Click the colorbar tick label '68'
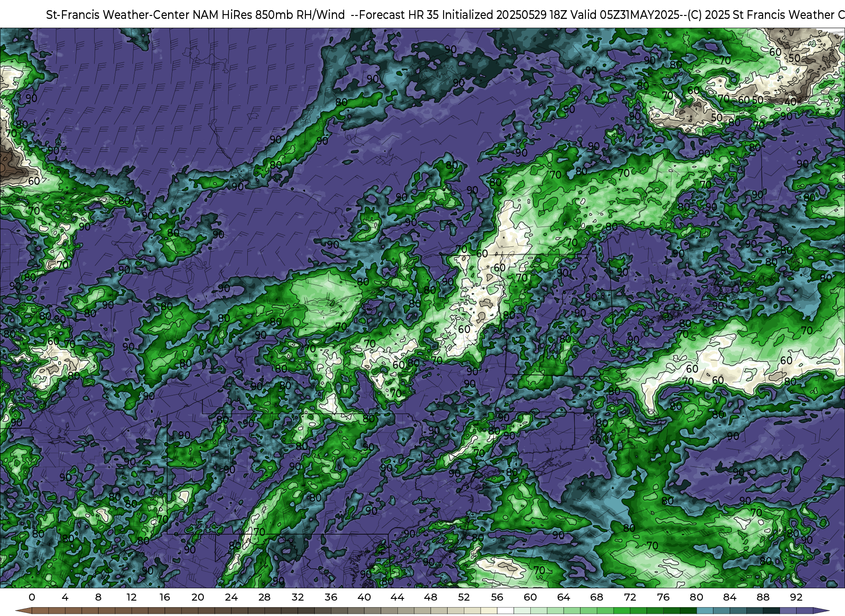Screen dimensions: 845x616 [597, 598]
